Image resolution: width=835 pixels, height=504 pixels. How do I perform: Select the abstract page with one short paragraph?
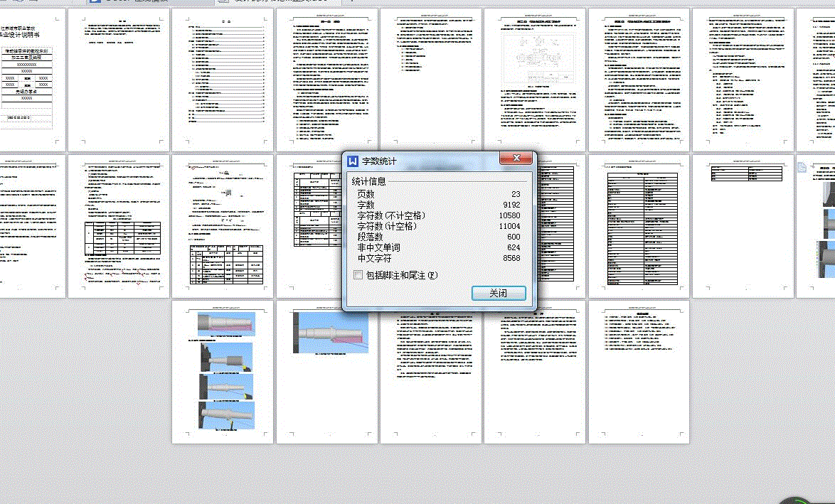pos(118,80)
